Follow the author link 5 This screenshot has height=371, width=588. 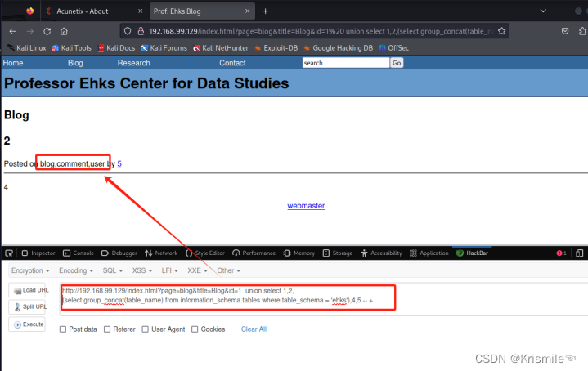coord(119,163)
